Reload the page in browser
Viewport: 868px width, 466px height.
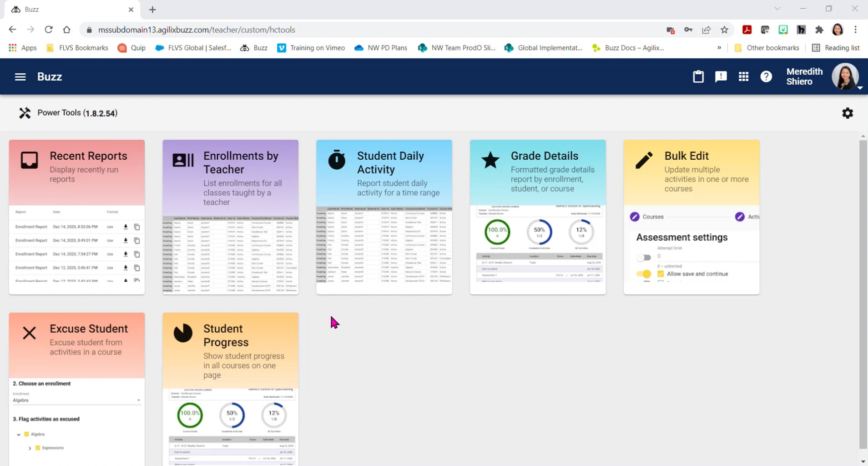49,30
